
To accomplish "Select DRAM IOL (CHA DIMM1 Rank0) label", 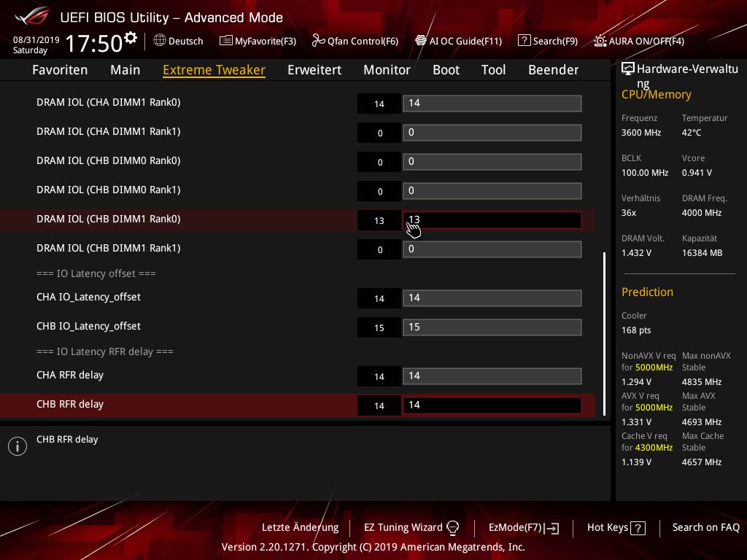I will pos(109,102).
